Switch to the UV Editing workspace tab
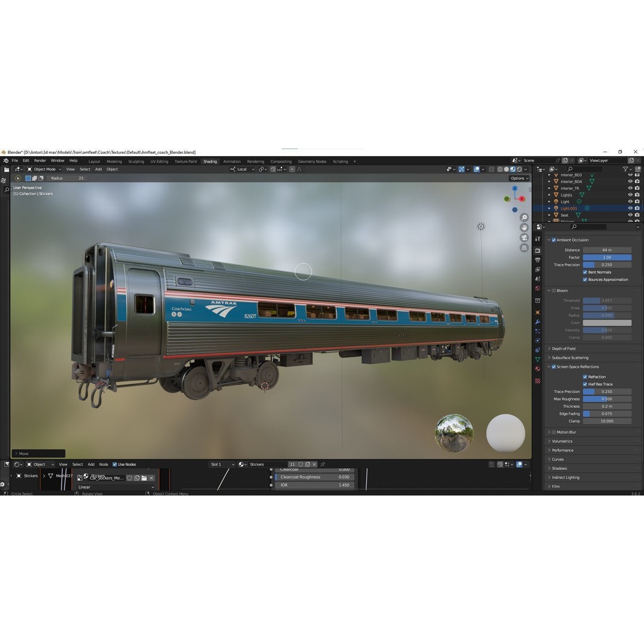The width and height of the screenshot is (644, 644). click(159, 162)
